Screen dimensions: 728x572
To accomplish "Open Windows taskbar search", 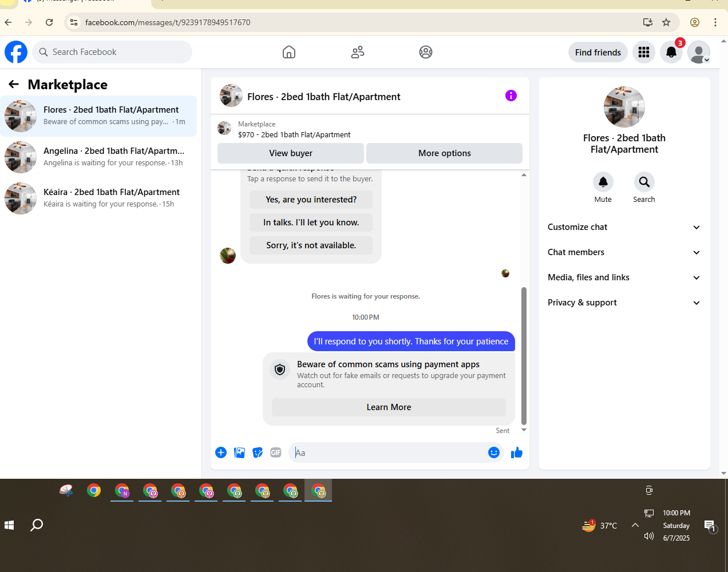I will click(37, 525).
